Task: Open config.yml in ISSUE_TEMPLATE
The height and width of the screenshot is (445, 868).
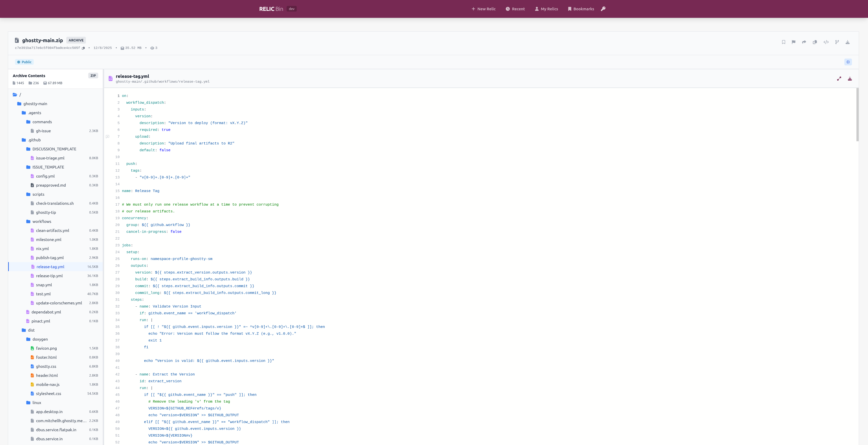Action: pyautogui.click(x=55, y=176)
